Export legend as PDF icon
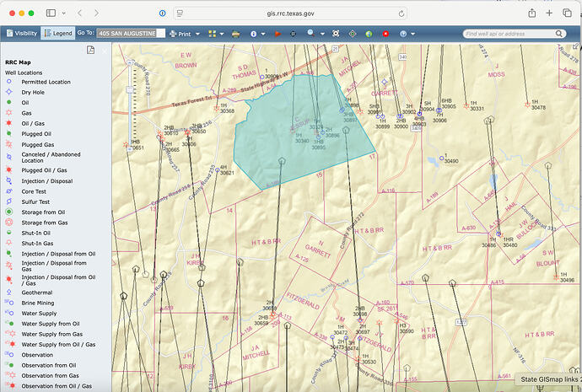Viewport: 582px width, 392px height. click(90, 51)
